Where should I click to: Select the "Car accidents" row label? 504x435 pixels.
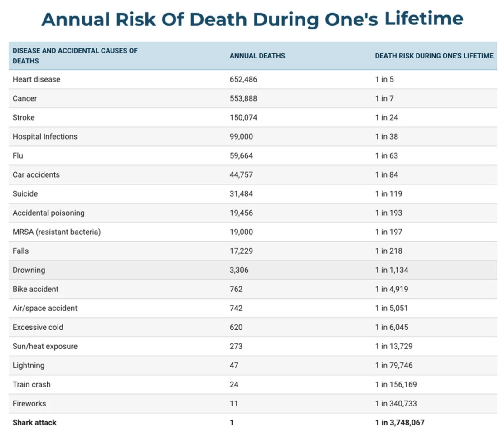coord(36,174)
